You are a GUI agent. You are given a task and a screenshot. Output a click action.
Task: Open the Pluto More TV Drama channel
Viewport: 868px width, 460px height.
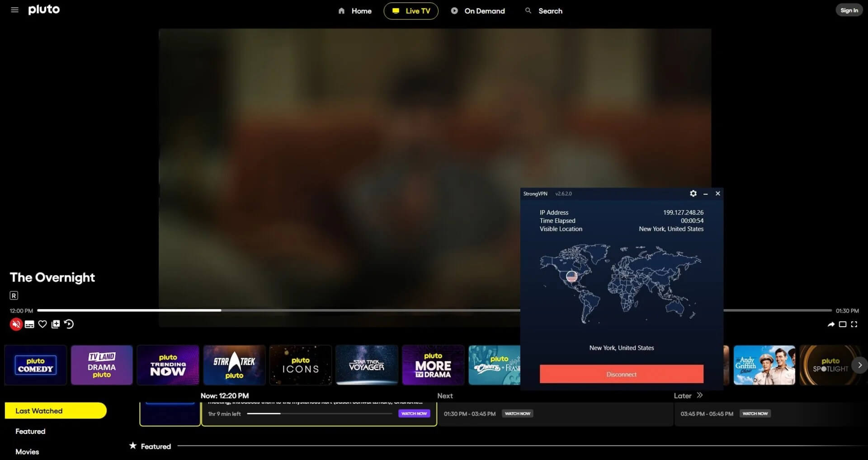(x=433, y=365)
